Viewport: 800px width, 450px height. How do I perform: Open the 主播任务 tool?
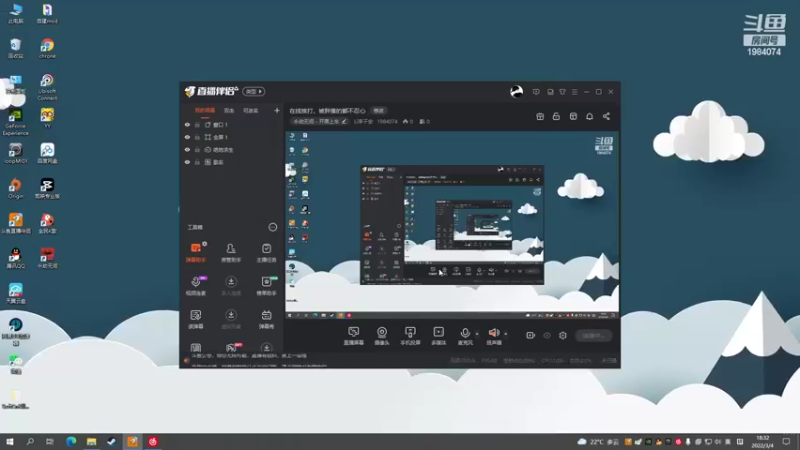point(266,252)
